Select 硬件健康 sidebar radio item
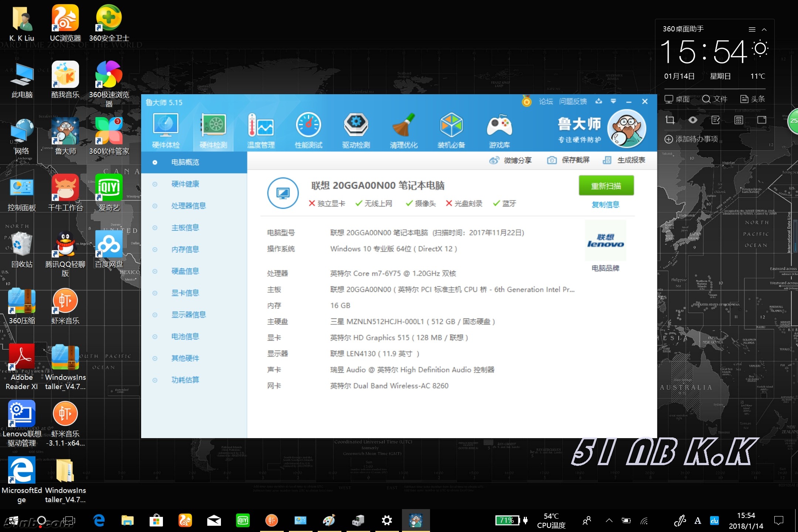The width and height of the screenshot is (798, 532). [x=185, y=184]
